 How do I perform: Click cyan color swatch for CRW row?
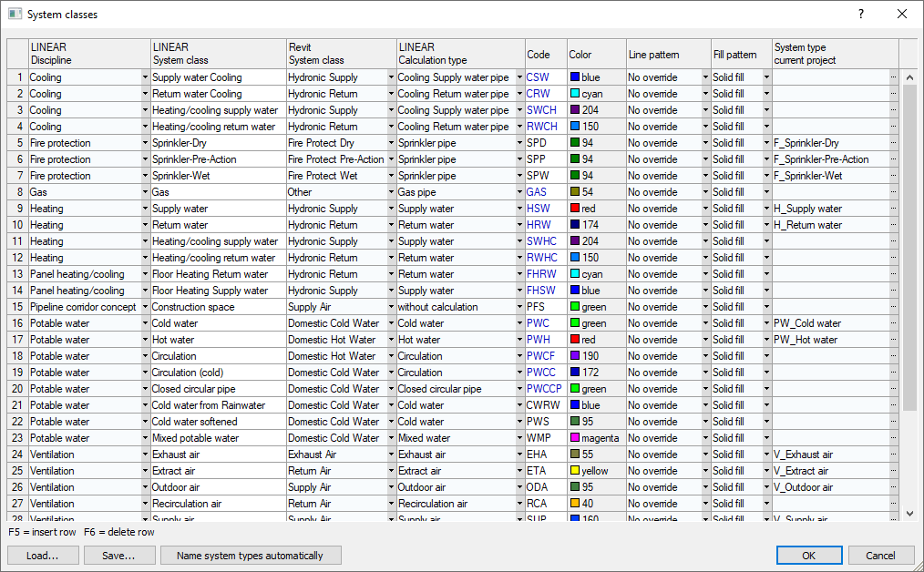[575, 94]
